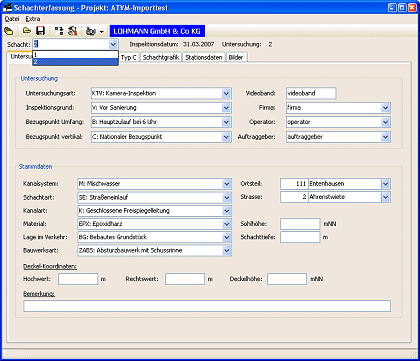Viewport: 420px width, 361px height.
Task: Click the Videoband text field
Action: [x=311, y=93]
